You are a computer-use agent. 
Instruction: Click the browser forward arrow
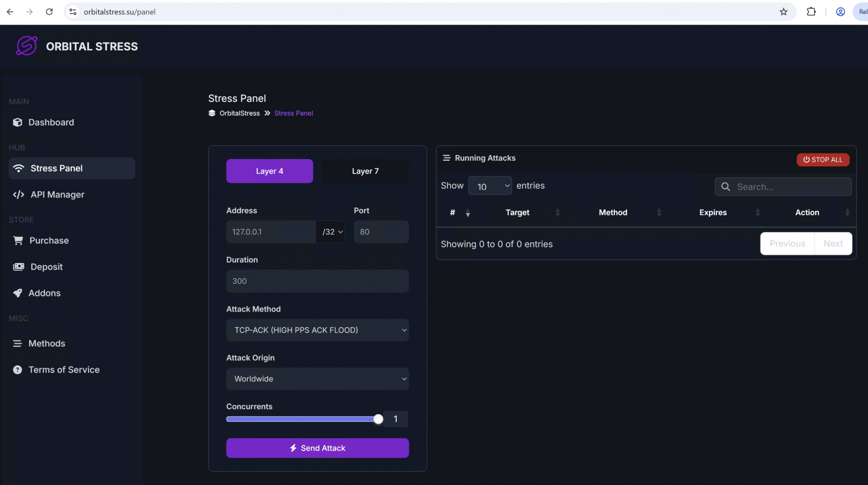click(29, 12)
